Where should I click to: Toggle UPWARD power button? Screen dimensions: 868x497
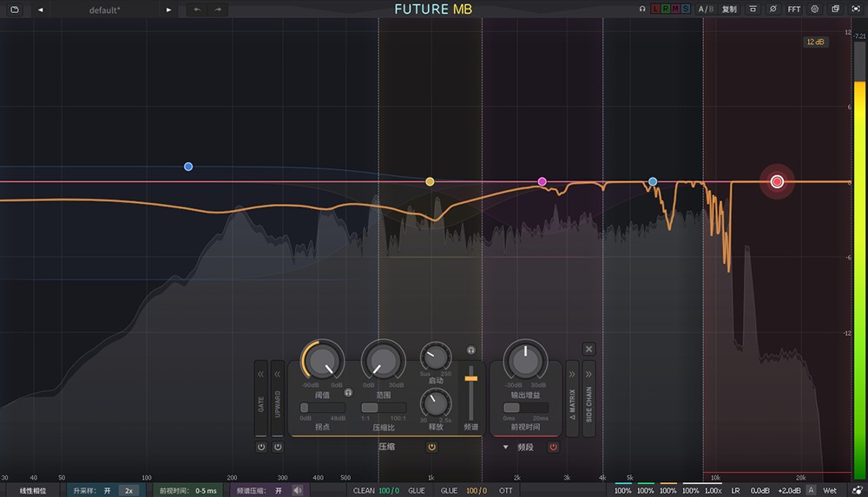coord(278,447)
